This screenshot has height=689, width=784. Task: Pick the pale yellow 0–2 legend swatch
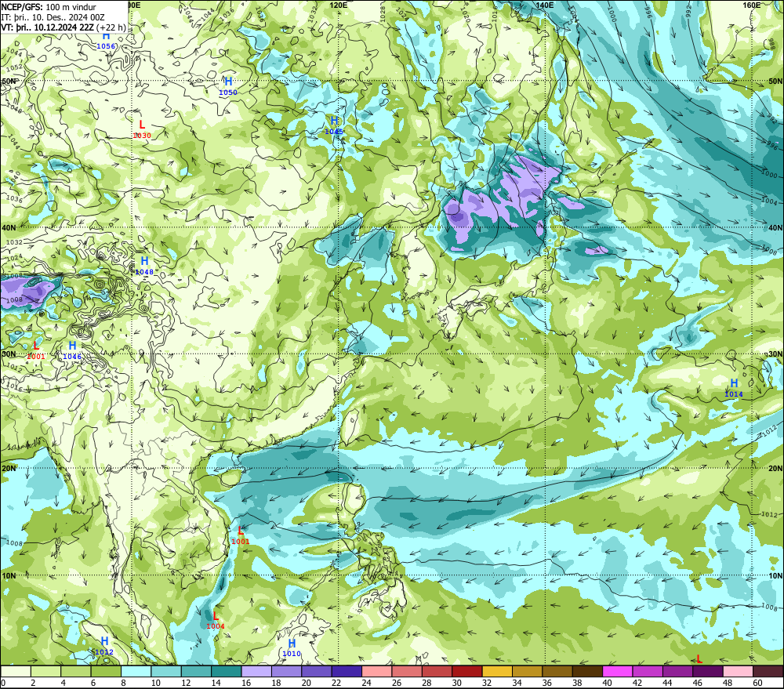pos(16,671)
